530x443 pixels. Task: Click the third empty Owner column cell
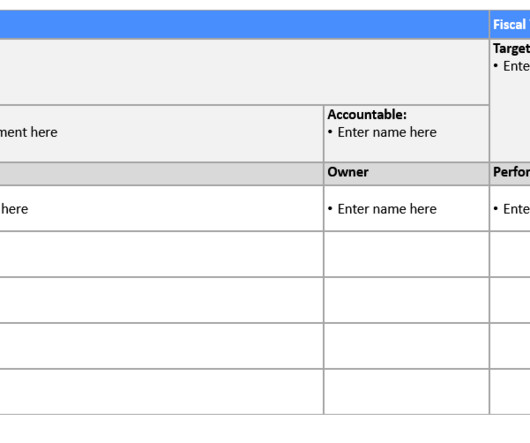coord(406,346)
